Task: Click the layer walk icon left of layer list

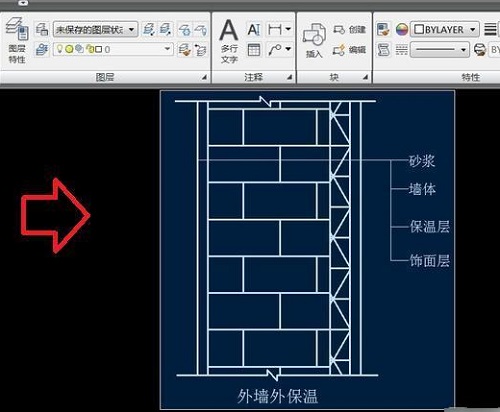Action: click(x=42, y=50)
